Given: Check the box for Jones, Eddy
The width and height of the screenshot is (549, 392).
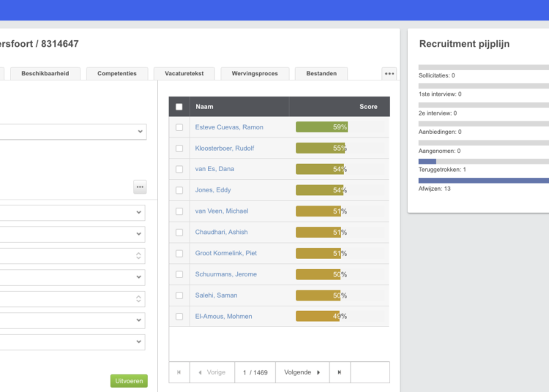Looking at the screenshot, I should click(x=179, y=190).
